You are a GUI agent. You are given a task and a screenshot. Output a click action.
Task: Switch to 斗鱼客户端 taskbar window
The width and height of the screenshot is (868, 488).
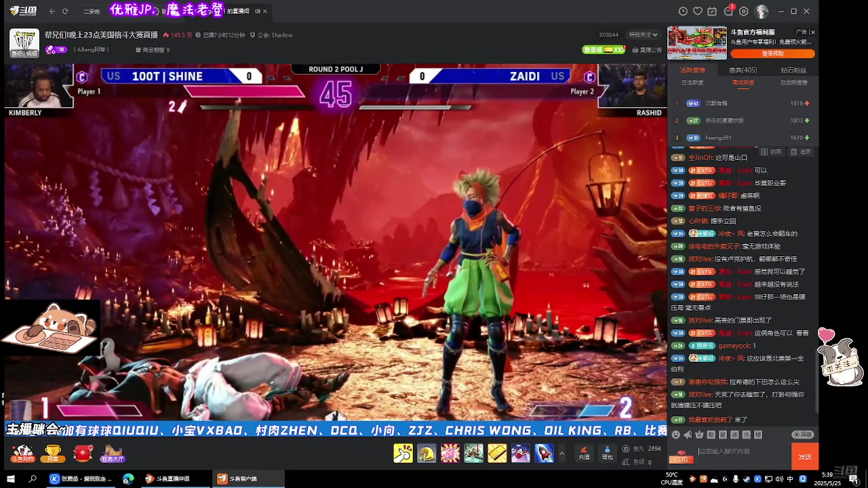point(248,479)
